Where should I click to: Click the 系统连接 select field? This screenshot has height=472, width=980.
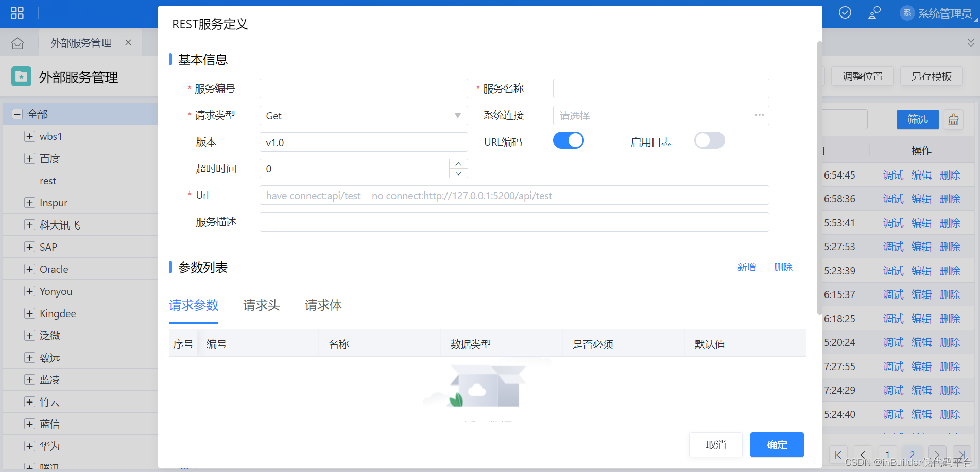point(661,115)
